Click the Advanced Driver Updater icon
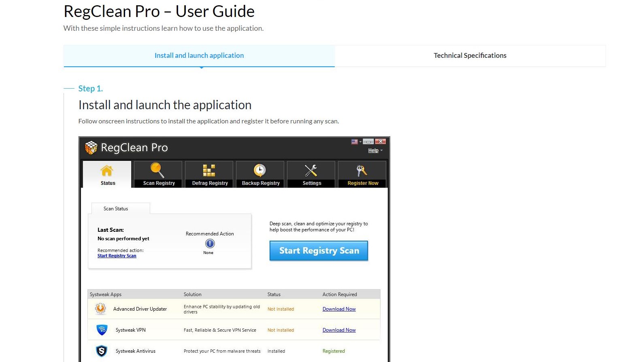Image resolution: width=644 pixels, height=362 pixels. (101, 309)
